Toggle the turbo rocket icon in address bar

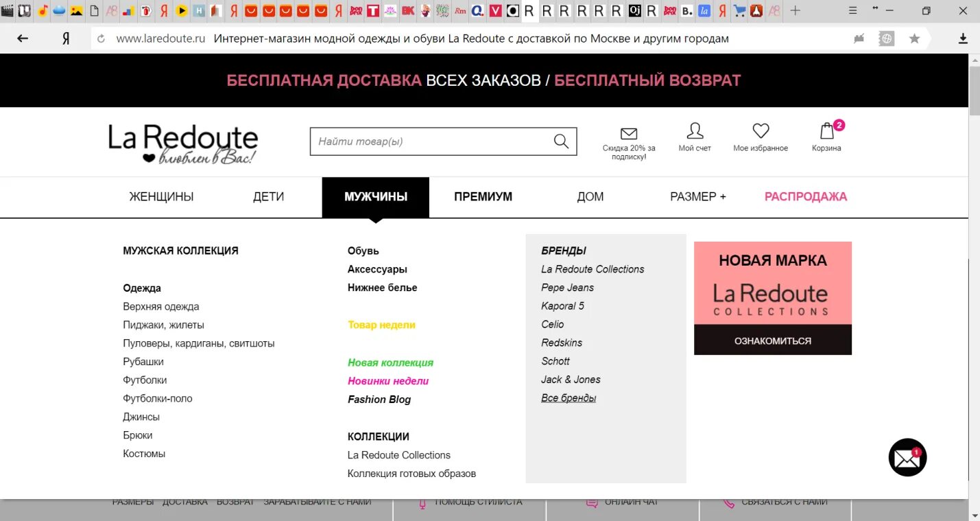click(x=859, y=39)
